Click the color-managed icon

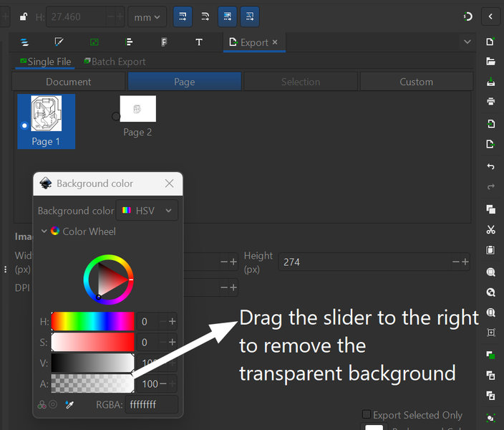click(x=42, y=405)
